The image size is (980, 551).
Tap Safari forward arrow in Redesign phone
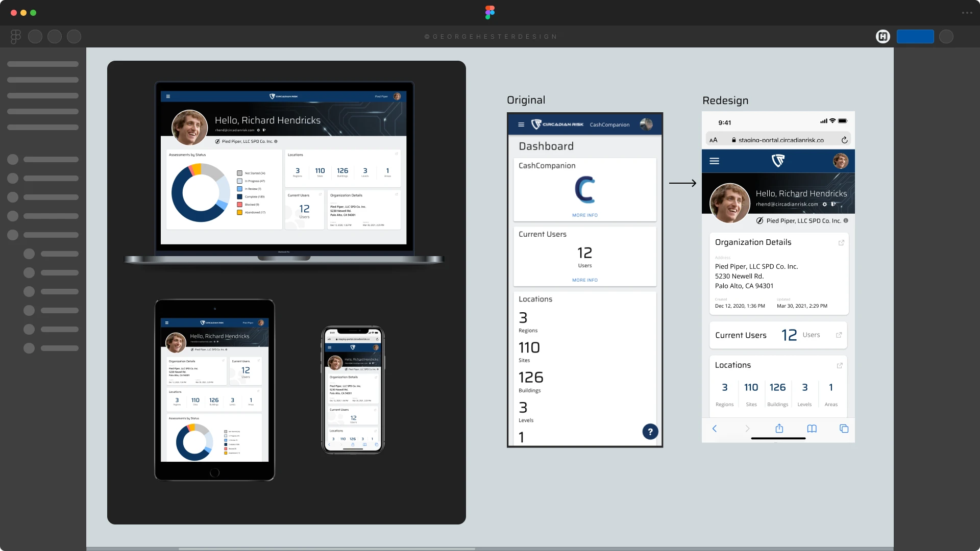click(x=747, y=429)
